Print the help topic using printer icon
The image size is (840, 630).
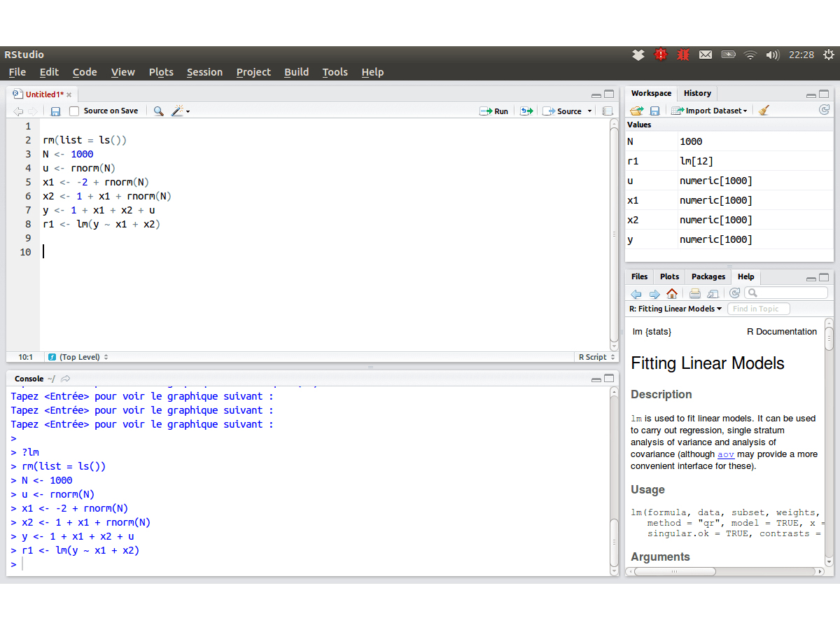click(x=694, y=294)
